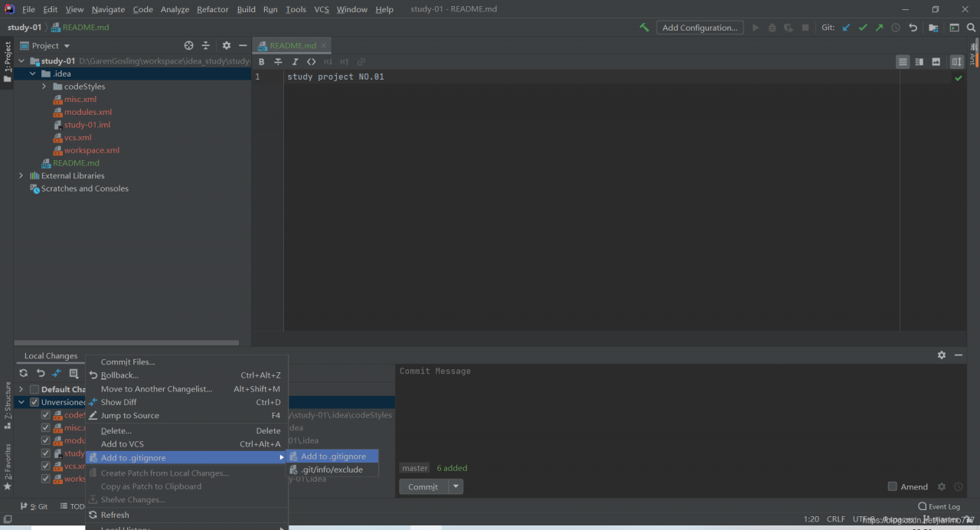Uncheck the Unversioned Files checkbox
This screenshot has width=980, height=530.
point(34,402)
